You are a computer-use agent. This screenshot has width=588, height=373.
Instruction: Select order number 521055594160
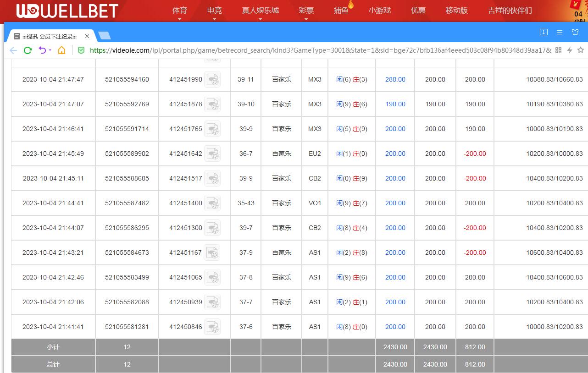coord(127,79)
